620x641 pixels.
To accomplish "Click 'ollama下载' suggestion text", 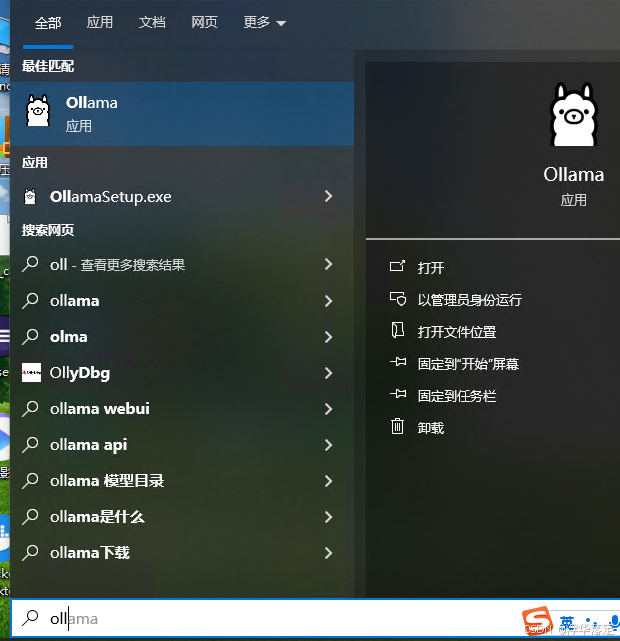I will point(90,553).
